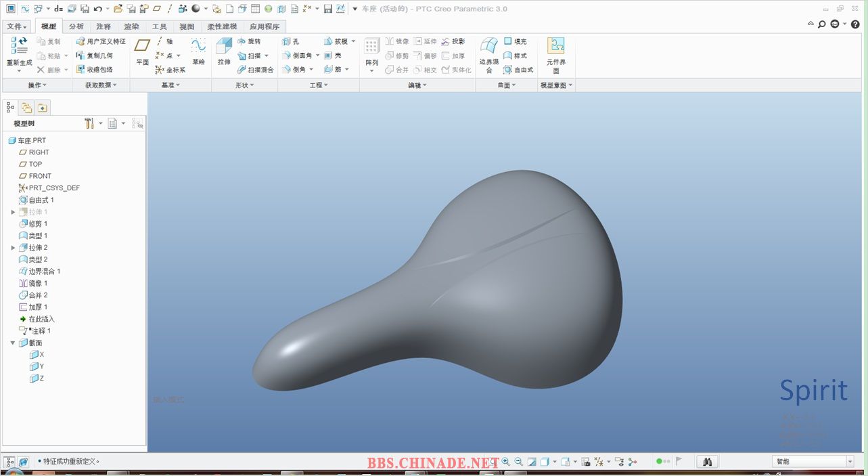Open the 草绘 (Sketch) tool

pos(198,51)
